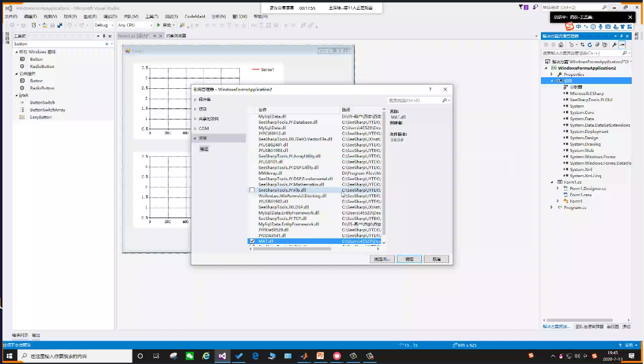Click the notifications flag icon in title bar
This screenshot has width=644, height=364.
(x=522, y=7)
